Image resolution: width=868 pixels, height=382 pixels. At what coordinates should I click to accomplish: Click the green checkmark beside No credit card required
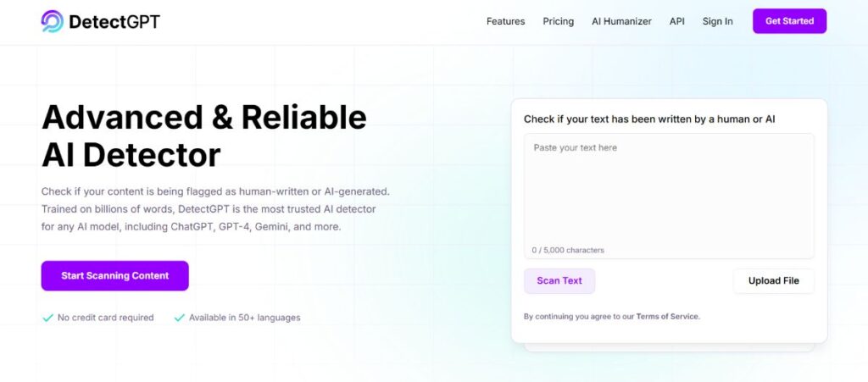pos(48,318)
